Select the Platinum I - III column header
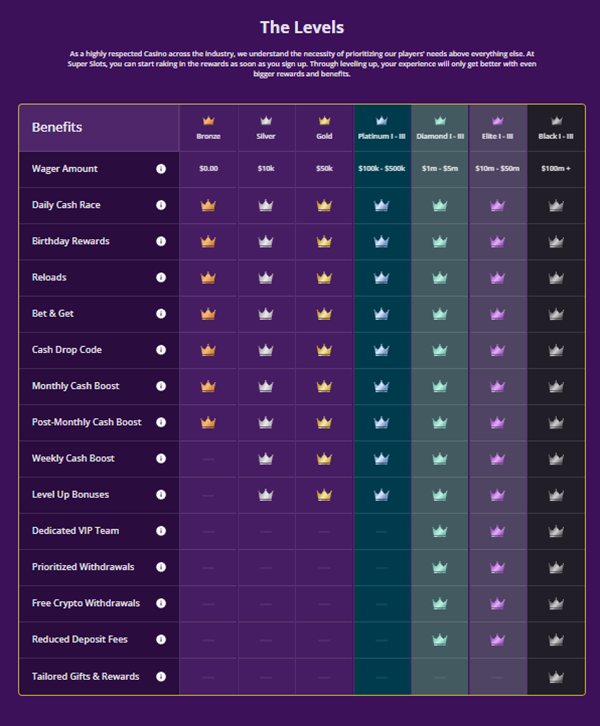Image resolution: width=600 pixels, height=726 pixels. (x=382, y=128)
